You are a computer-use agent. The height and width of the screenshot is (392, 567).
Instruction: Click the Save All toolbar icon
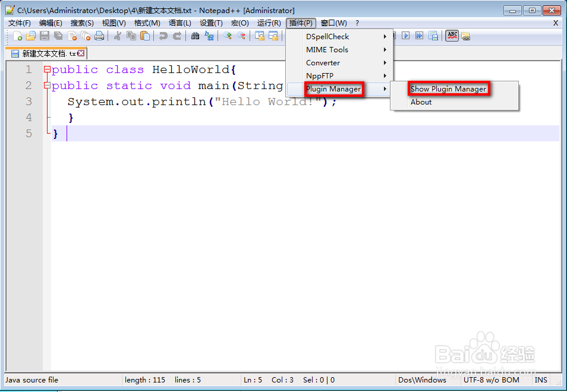pos(58,36)
